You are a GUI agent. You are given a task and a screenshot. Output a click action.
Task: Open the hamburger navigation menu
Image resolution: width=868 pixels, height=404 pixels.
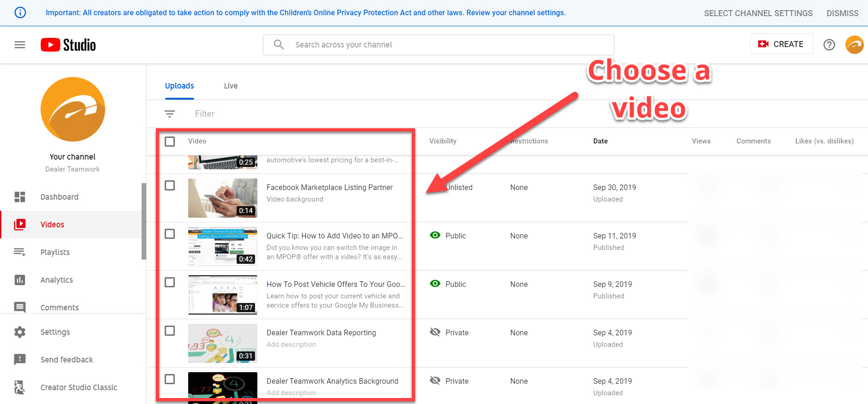point(20,45)
